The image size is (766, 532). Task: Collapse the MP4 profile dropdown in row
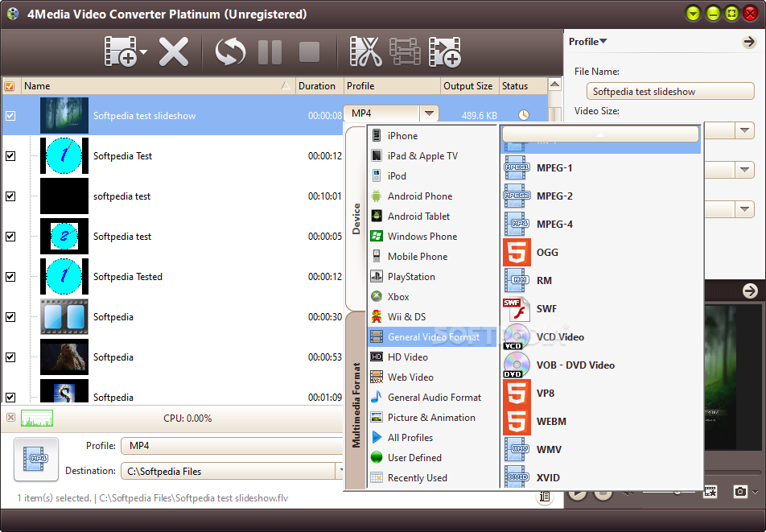[429, 113]
